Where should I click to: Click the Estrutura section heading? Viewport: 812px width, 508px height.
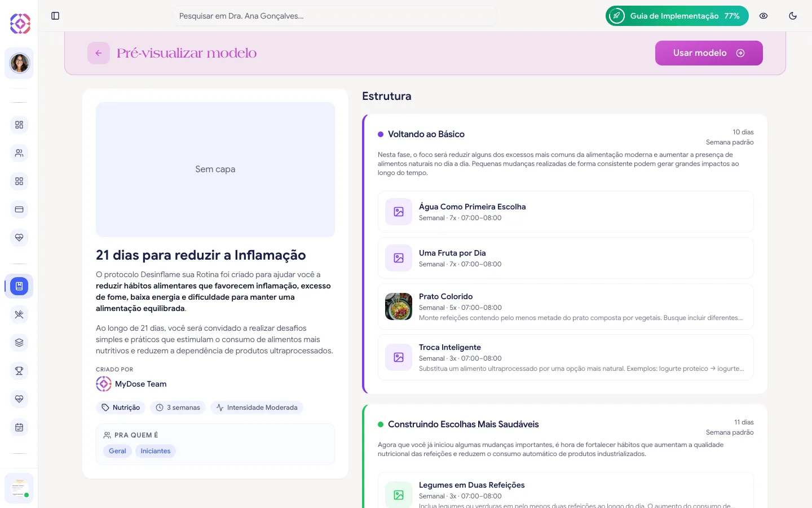click(x=387, y=96)
